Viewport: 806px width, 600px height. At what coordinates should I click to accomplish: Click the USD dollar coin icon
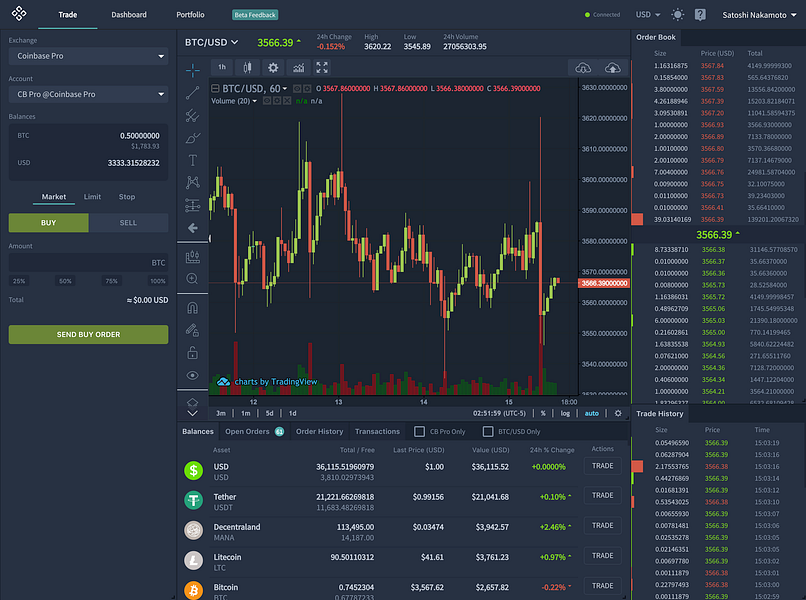[x=194, y=470]
